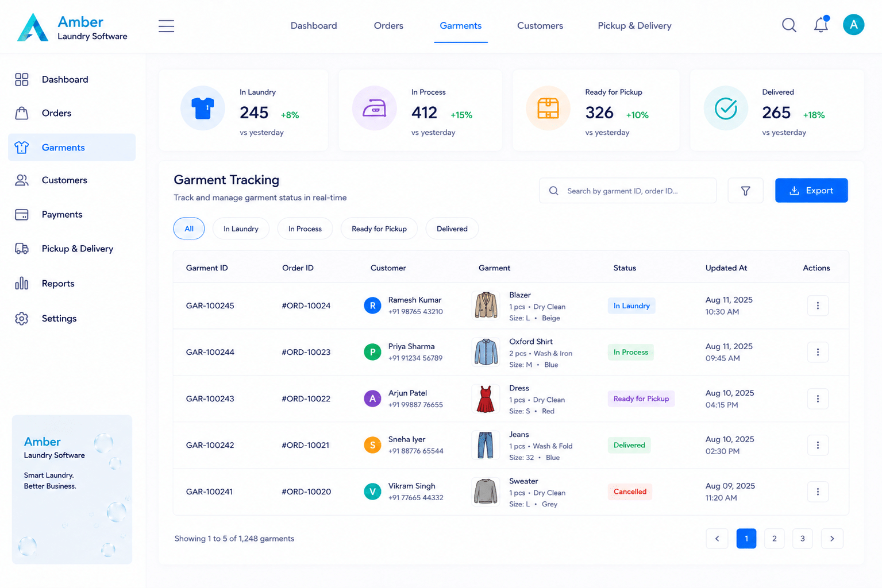Image resolution: width=882 pixels, height=588 pixels.
Task: Go to page 3
Action: [x=803, y=539]
